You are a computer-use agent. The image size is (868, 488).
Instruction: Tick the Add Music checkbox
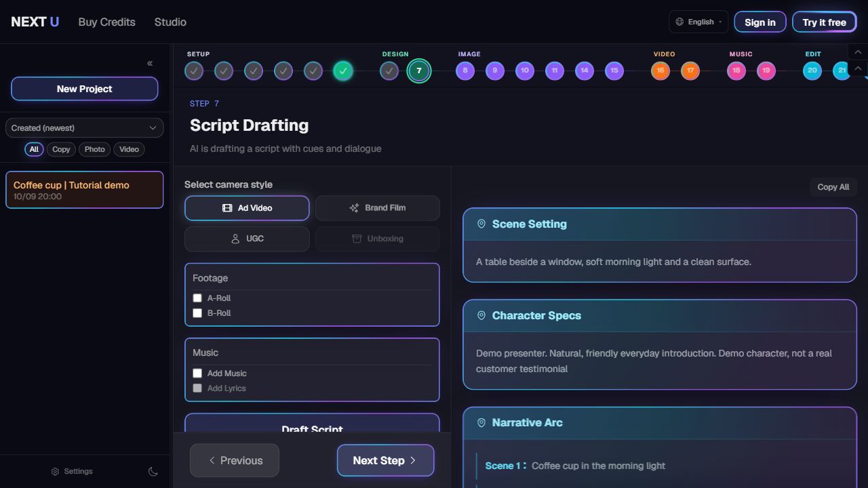point(197,373)
